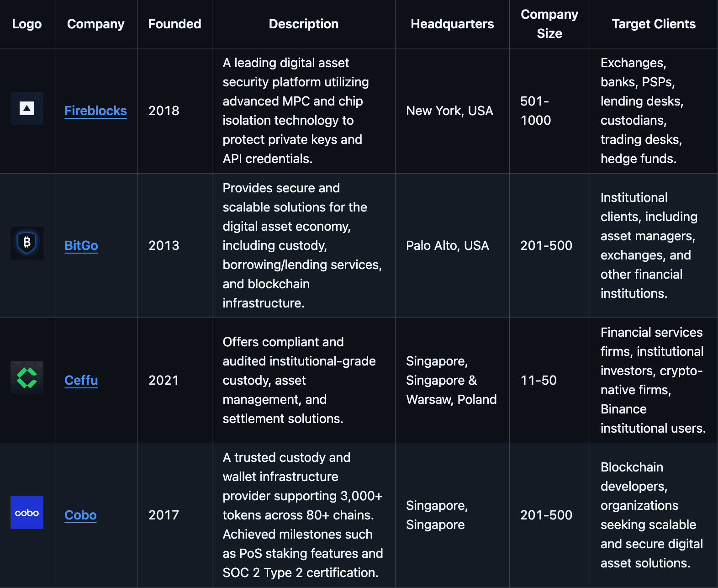Viewport: 718px width, 588px height.
Task: Select the Founded column header
Action: [x=174, y=24]
